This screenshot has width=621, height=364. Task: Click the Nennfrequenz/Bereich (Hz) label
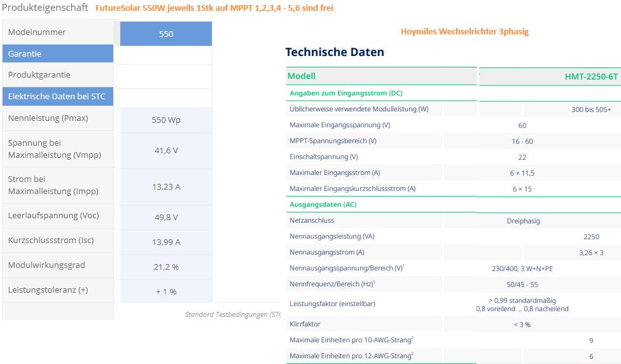coord(332,284)
